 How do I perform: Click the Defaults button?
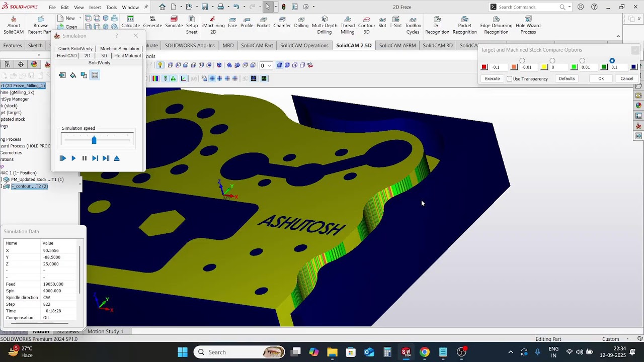pos(567,78)
